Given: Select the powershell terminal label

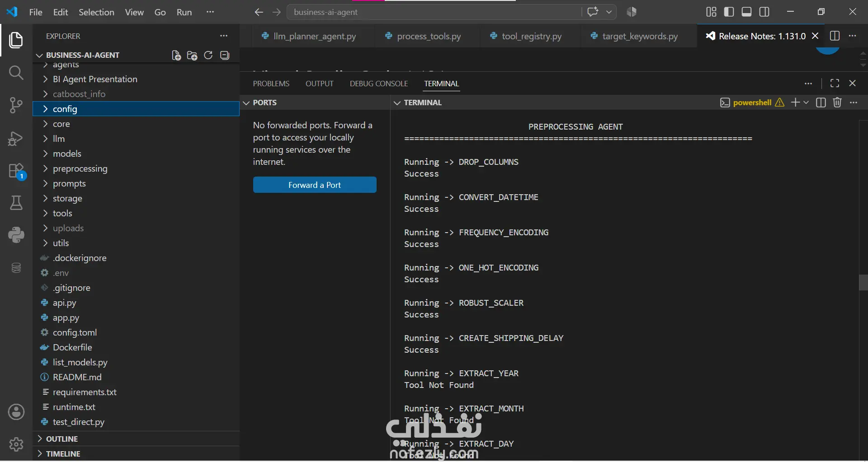Looking at the screenshot, I should [x=752, y=103].
